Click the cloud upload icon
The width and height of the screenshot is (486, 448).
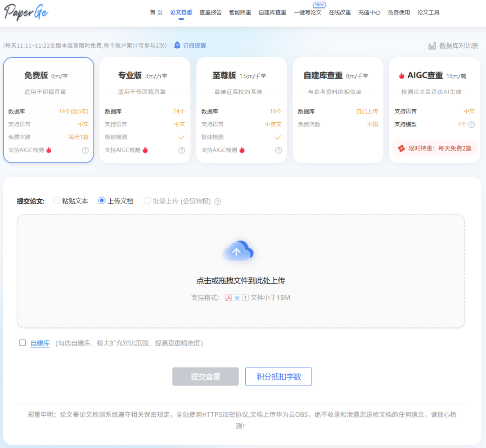point(238,251)
